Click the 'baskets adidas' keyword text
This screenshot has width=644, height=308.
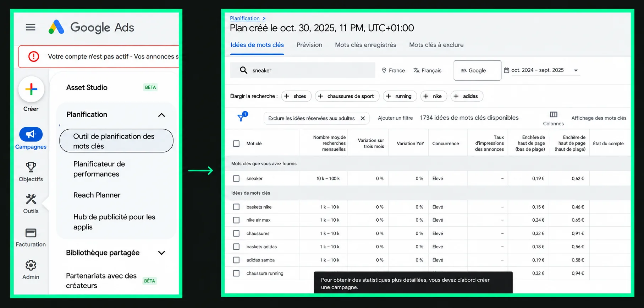click(x=262, y=247)
